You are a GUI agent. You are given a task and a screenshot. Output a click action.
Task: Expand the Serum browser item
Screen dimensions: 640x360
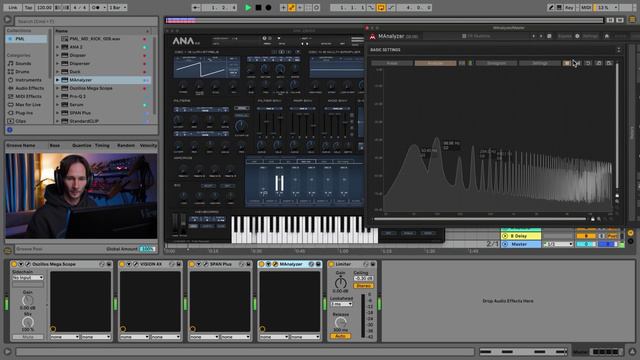click(x=58, y=104)
